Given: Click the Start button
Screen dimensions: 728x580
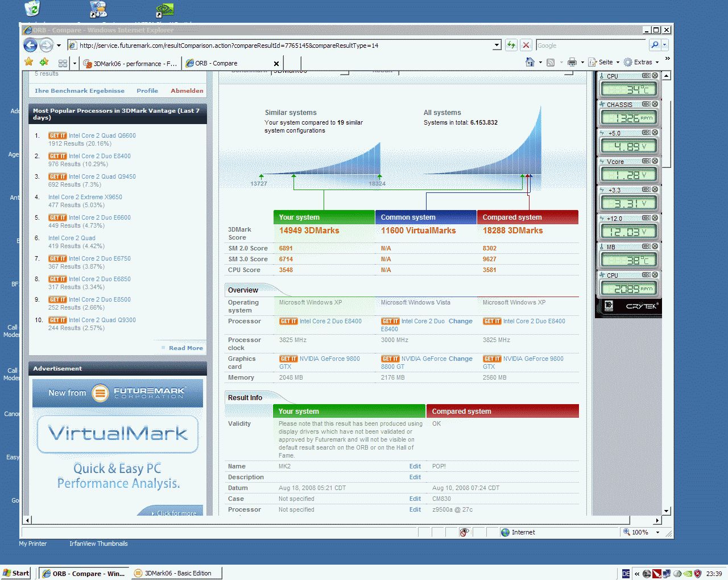Looking at the screenshot, I should point(16,573).
